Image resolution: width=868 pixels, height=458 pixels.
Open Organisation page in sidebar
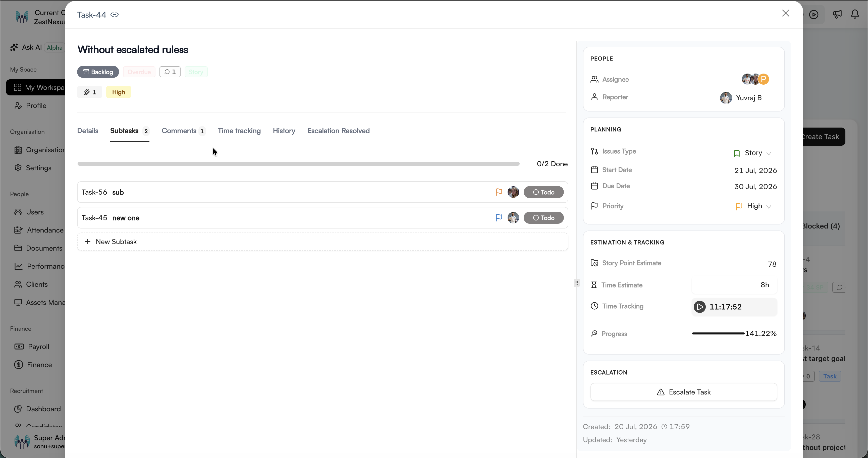point(39,149)
